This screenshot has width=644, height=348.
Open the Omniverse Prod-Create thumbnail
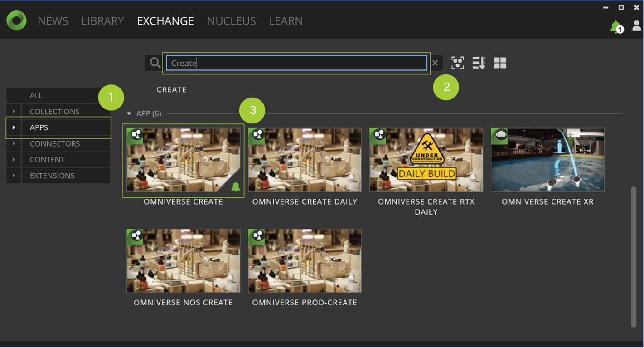[x=305, y=260]
